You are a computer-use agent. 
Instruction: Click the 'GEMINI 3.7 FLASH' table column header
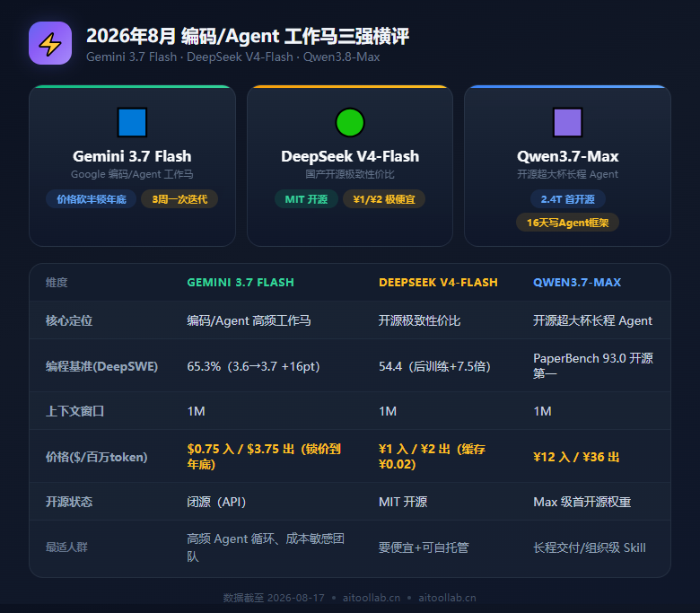point(241,283)
